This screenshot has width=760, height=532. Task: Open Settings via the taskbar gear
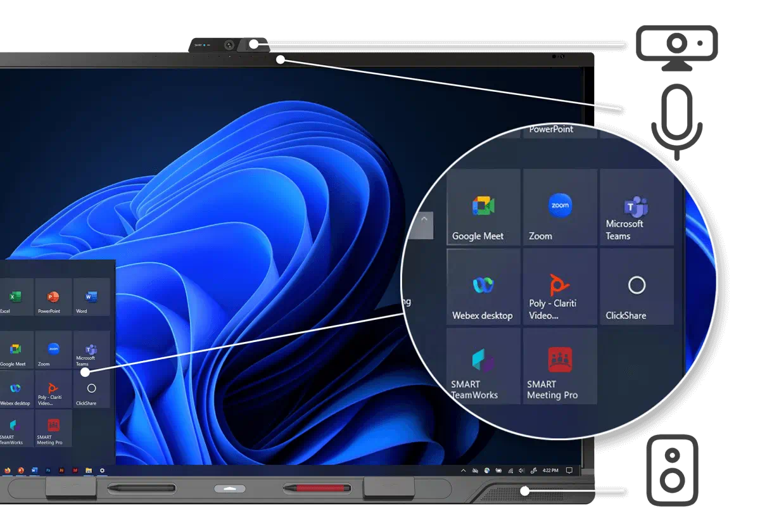102,471
